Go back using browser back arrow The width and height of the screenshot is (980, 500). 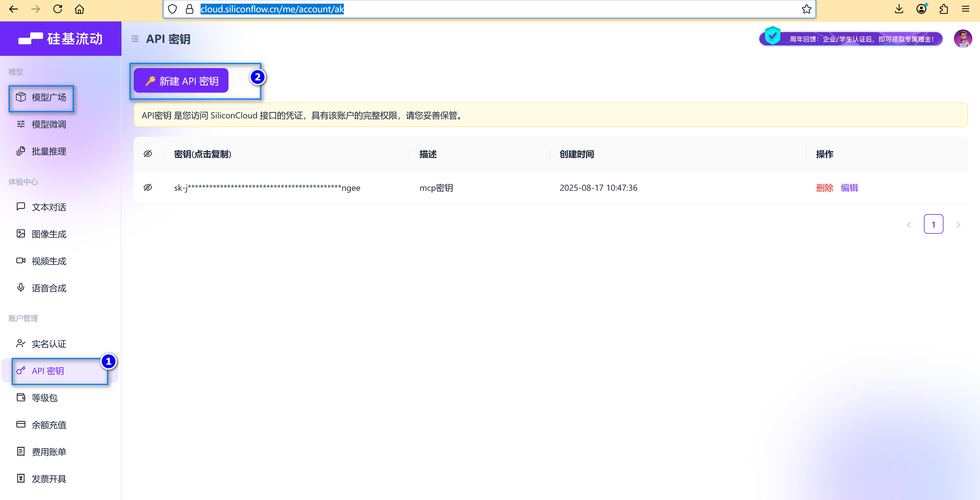[x=14, y=9]
